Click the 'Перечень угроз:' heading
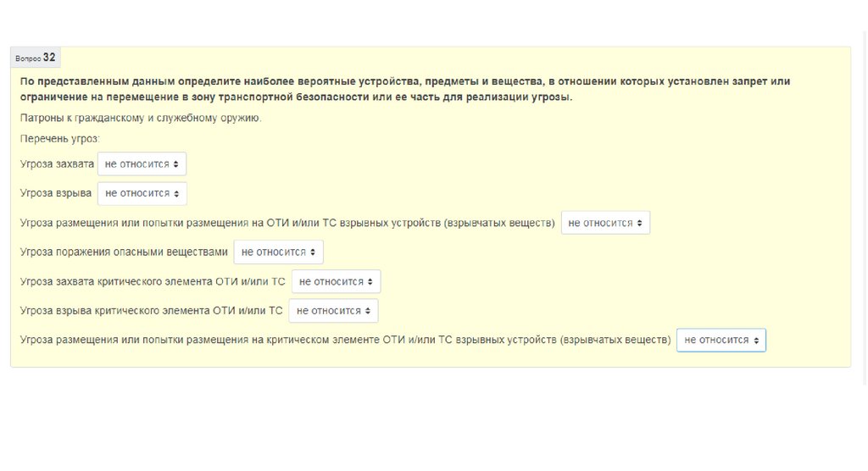 pyautogui.click(x=60, y=138)
